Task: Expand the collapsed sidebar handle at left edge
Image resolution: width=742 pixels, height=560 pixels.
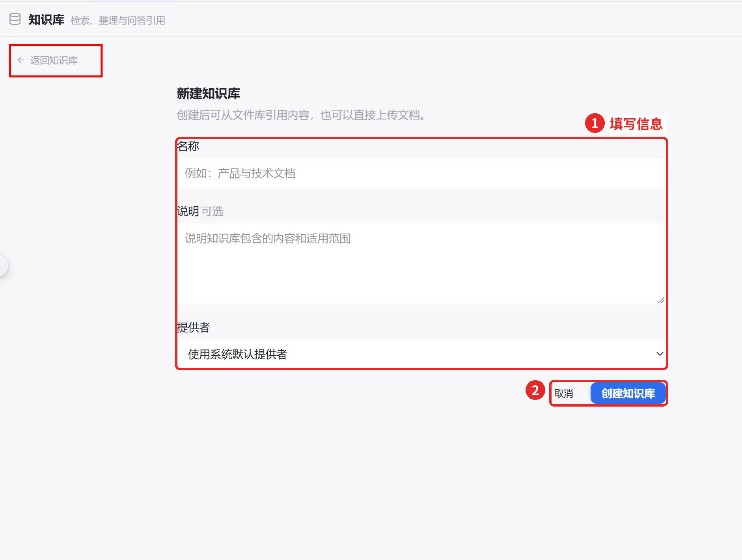Action: 3,266
